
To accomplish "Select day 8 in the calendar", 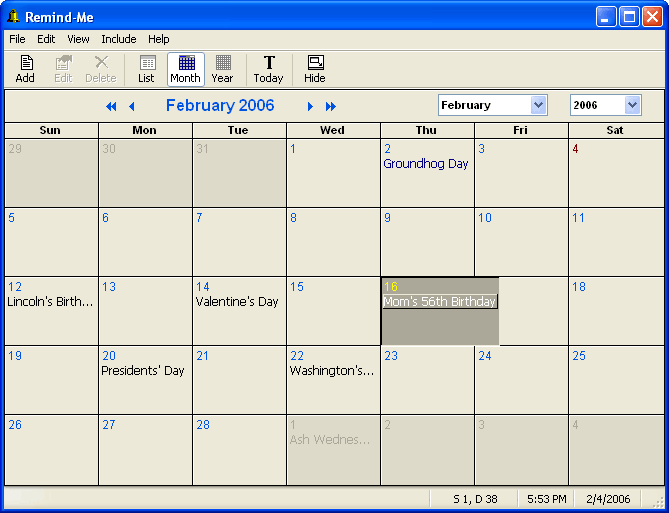I will point(333,242).
